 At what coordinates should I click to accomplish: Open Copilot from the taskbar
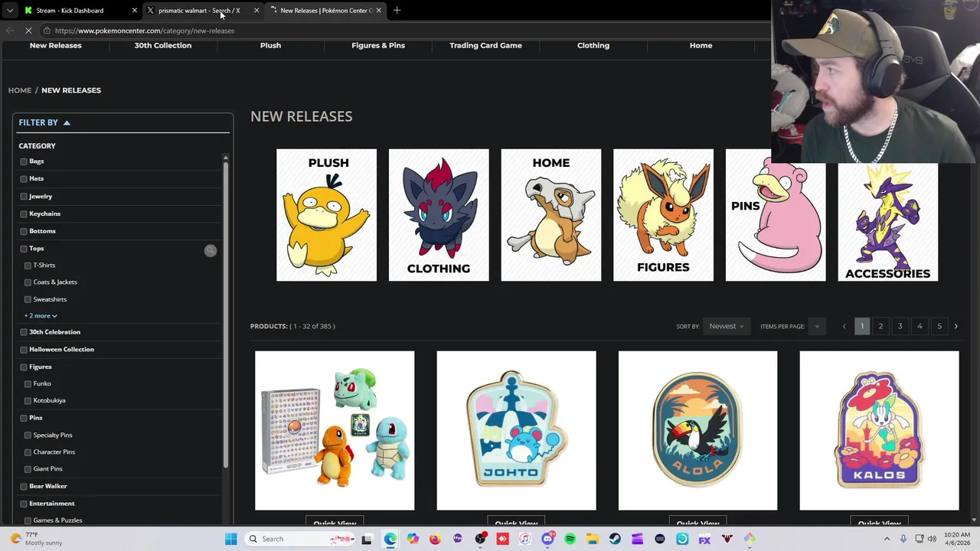click(413, 539)
